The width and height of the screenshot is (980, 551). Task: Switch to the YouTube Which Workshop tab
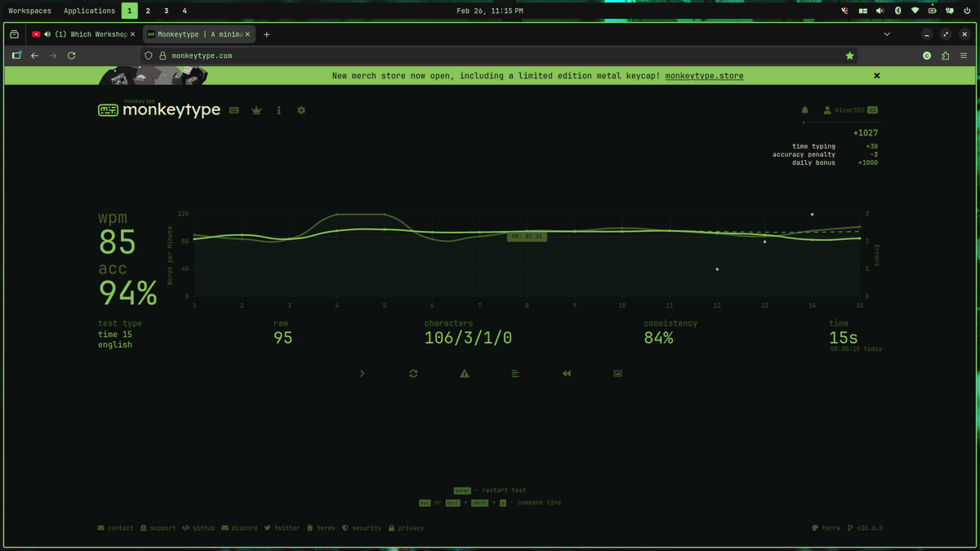83,34
